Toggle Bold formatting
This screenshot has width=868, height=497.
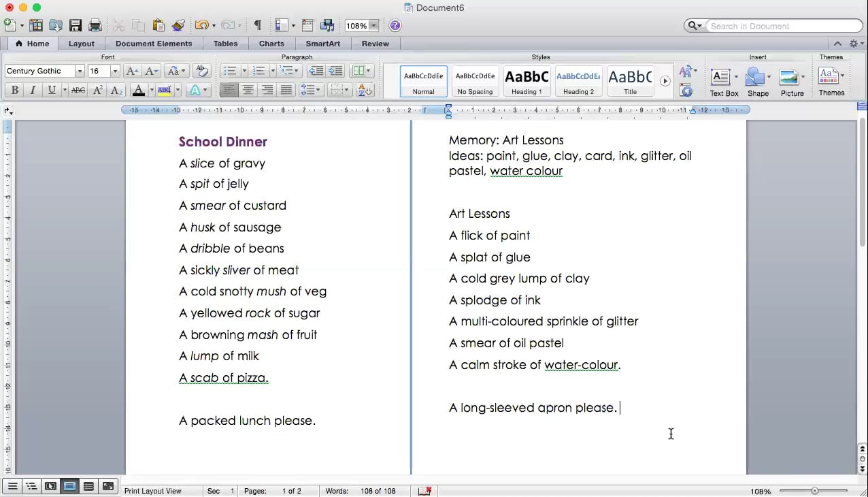point(14,90)
